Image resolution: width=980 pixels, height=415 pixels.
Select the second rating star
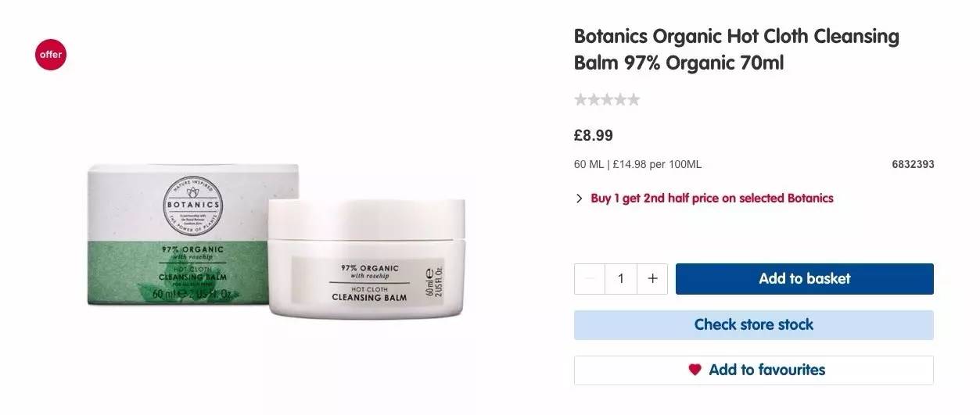point(594,99)
